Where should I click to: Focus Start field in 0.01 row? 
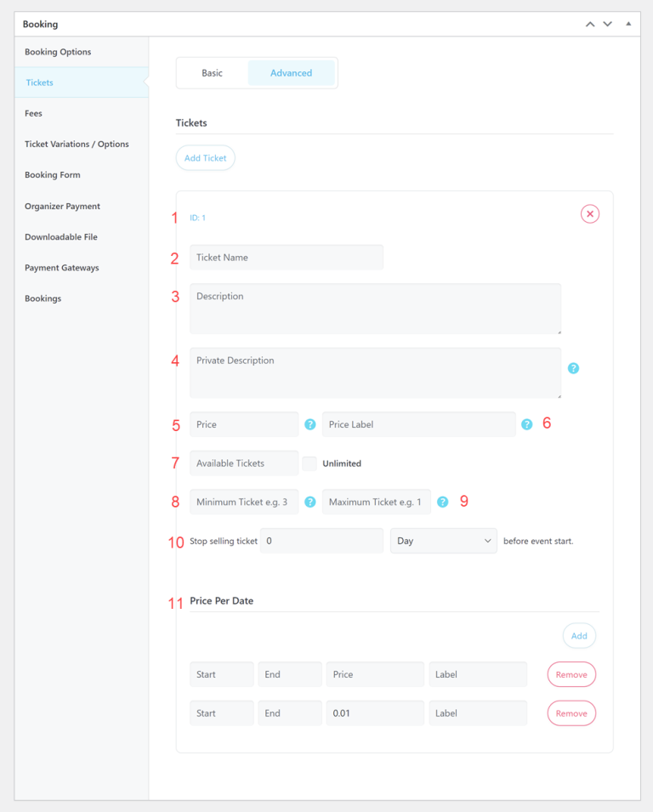[x=222, y=713]
